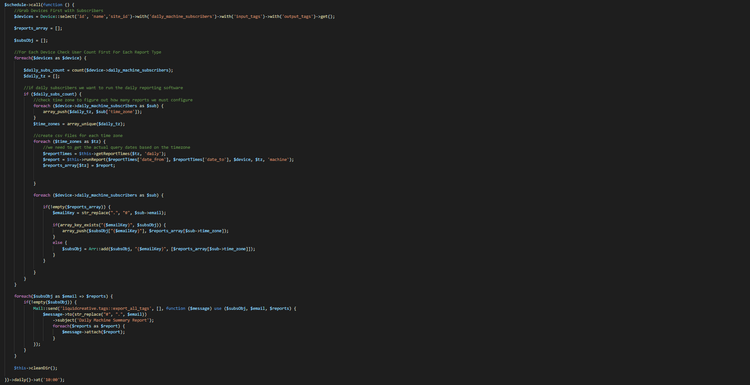Click the comment '//Grab Devices First with Subscribers'

[58, 11]
